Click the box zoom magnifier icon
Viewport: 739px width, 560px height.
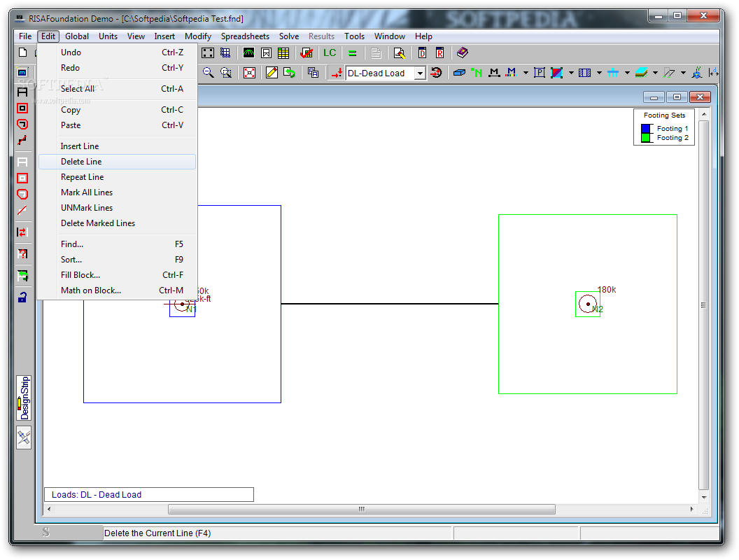click(226, 73)
